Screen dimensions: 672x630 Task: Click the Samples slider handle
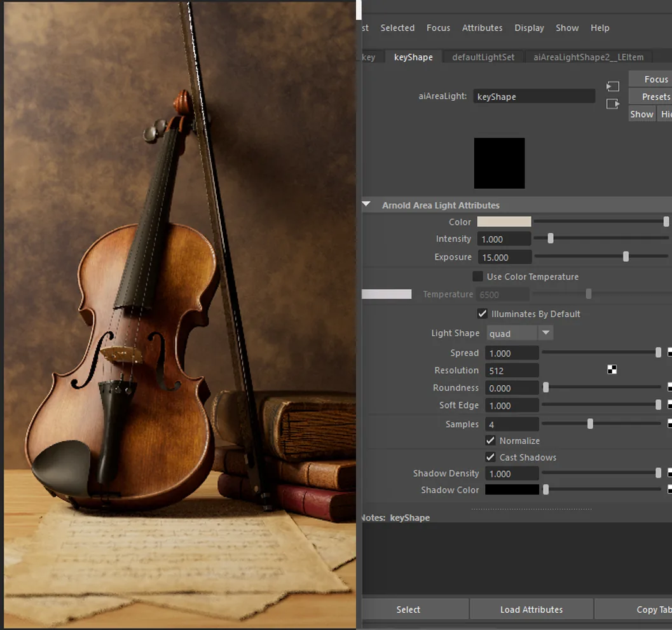(590, 424)
